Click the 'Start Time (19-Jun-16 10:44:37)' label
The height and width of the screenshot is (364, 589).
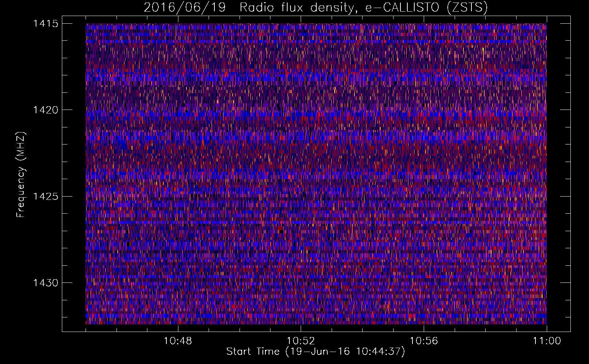pyautogui.click(x=316, y=352)
